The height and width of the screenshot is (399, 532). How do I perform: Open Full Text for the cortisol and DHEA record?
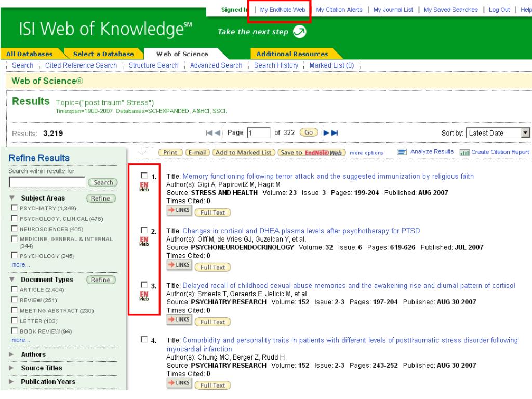[x=212, y=268]
